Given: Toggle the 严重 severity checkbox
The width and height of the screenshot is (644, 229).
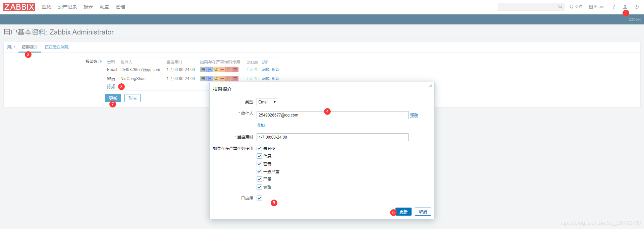Looking at the screenshot, I should coord(259,179).
